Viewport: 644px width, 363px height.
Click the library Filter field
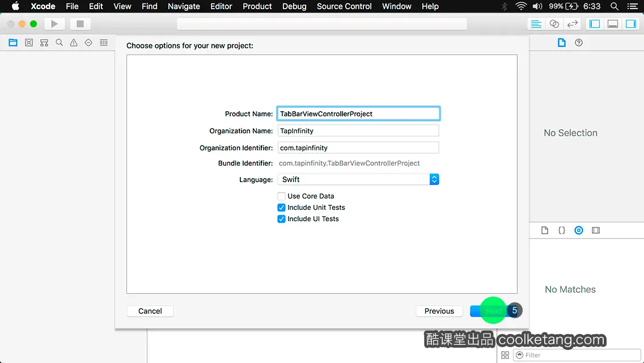577,355
